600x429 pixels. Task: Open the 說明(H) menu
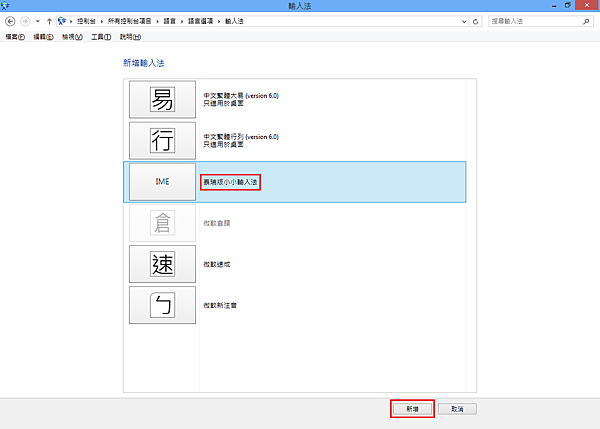point(130,37)
